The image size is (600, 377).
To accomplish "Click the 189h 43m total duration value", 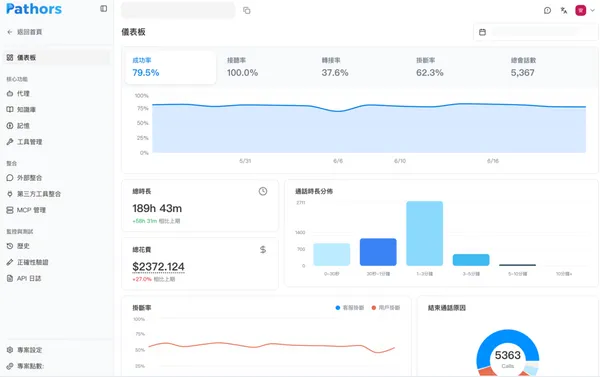I will coord(157,209).
